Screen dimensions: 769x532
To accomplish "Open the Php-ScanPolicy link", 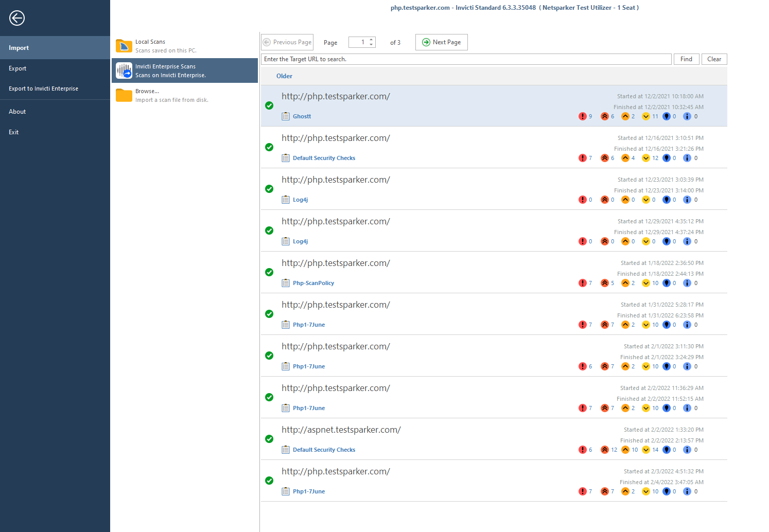I will (313, 283).
